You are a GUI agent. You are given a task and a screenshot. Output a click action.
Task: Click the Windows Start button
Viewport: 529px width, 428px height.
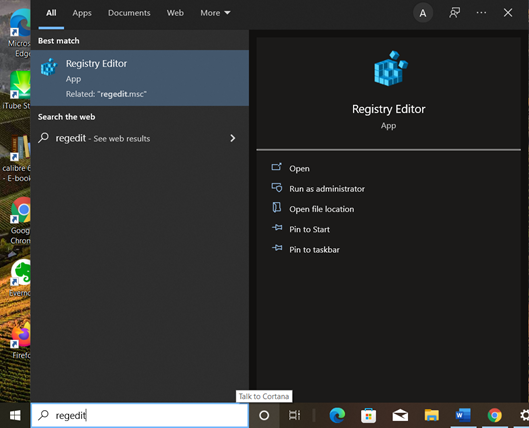[x=15, y=415]
